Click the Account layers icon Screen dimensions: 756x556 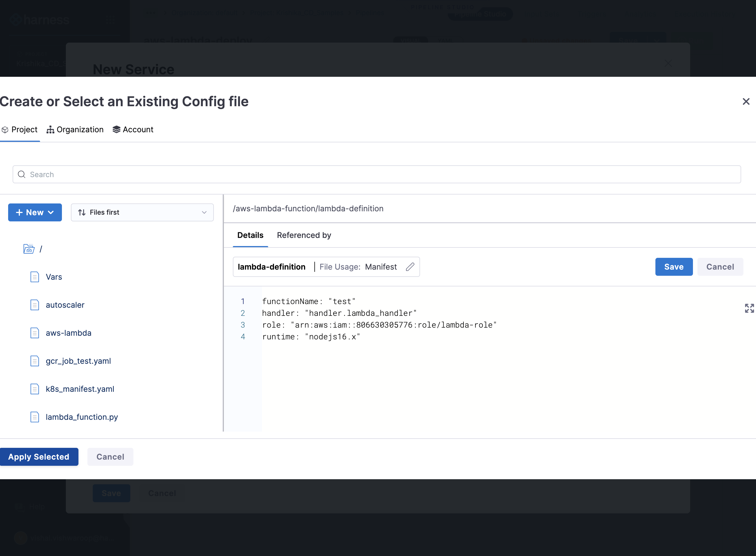coord(116,129)
